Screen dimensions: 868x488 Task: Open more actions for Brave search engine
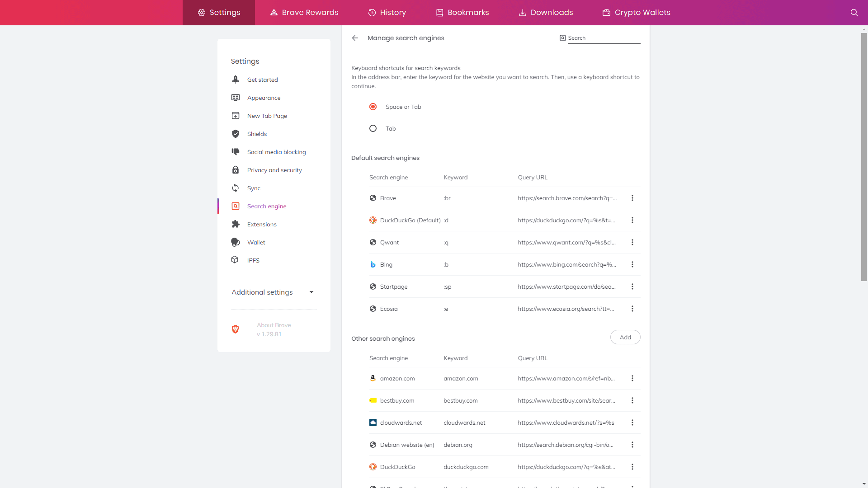tap(632, 198)
